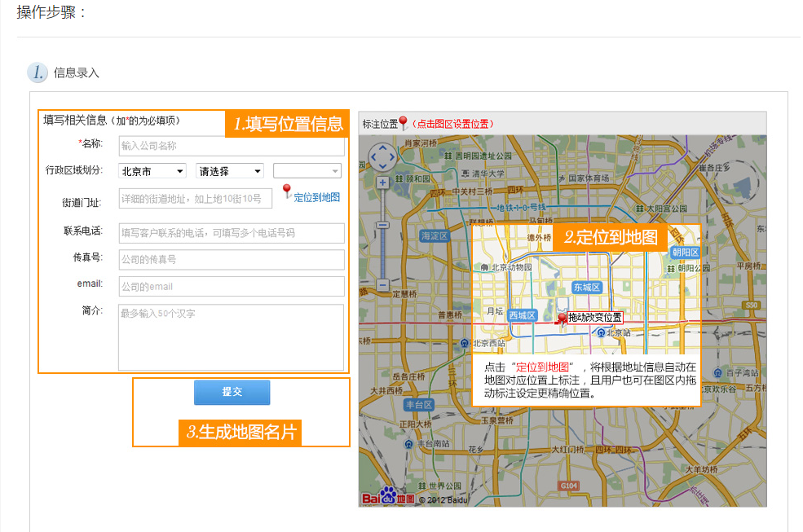Click the 东城区 district label on map
The width and height of the screenshot is (803, 532).
pos(586,288)
